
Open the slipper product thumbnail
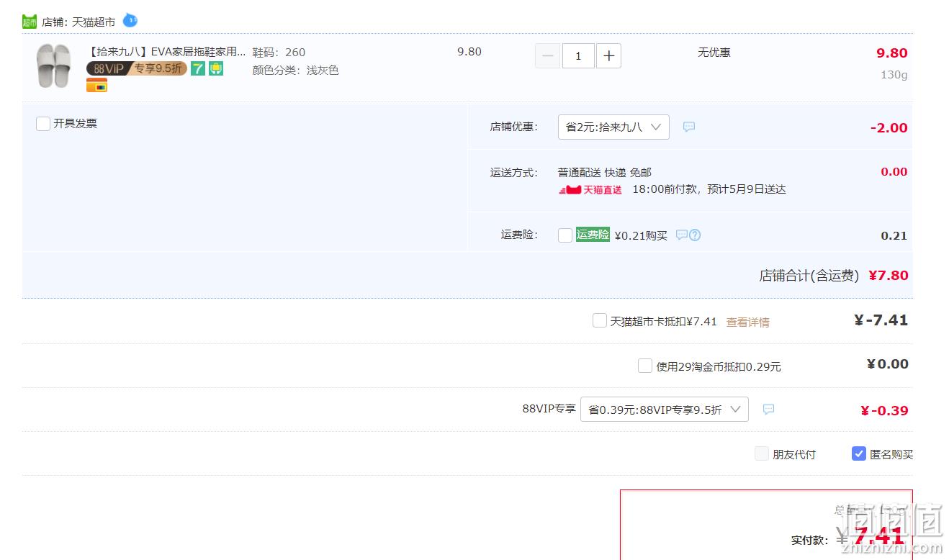[x=54, y=66]
